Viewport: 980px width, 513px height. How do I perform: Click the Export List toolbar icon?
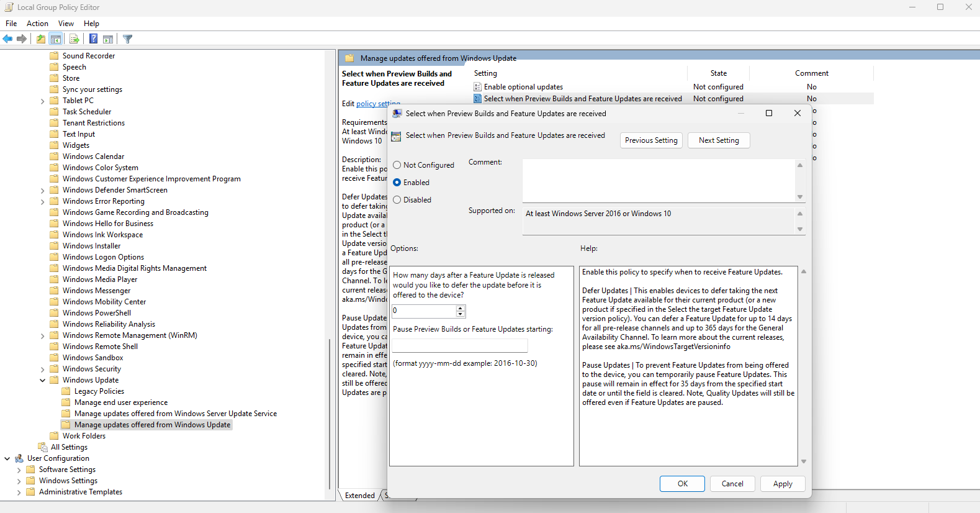[74, 39]
